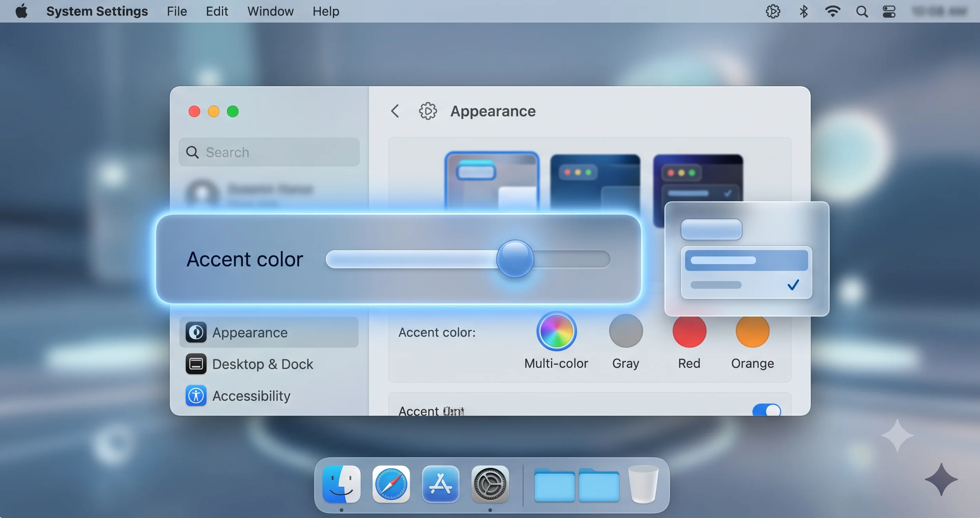Screen dimensions: 980x518
Task: Open the Trash in the Dock
Action: click(x=643, y=484)
